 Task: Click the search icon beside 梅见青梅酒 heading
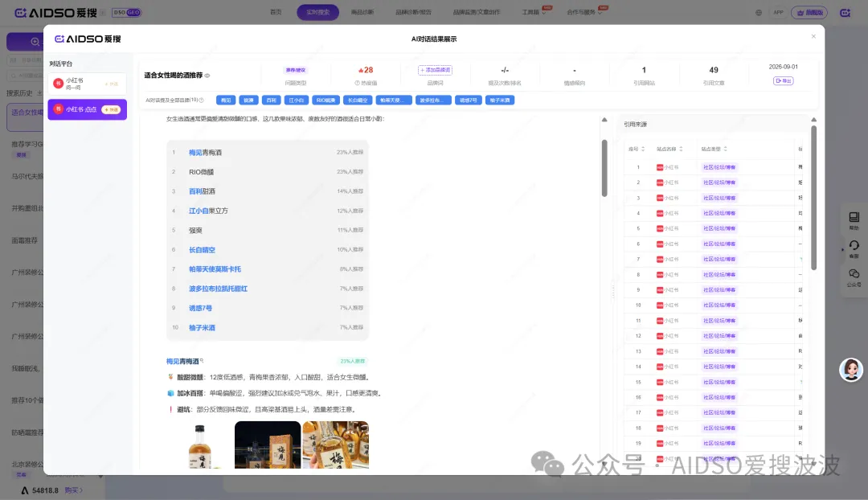tap(202, 360)
